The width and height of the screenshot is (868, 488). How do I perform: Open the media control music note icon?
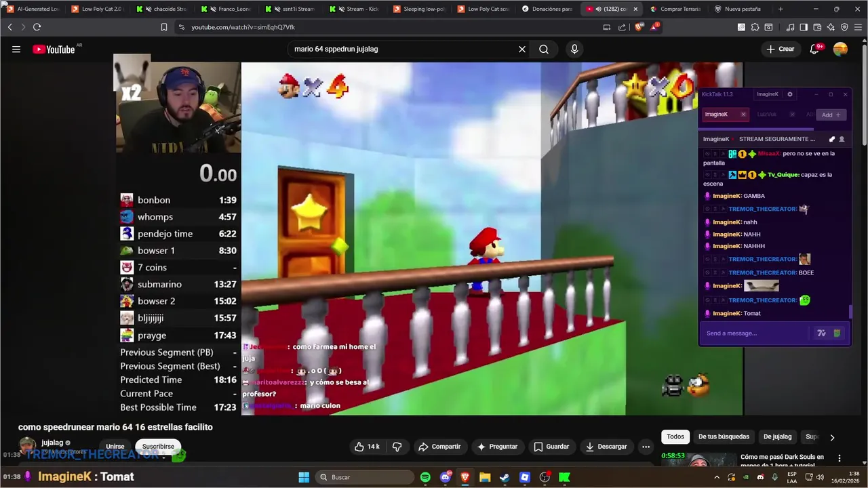coord(790,27)
